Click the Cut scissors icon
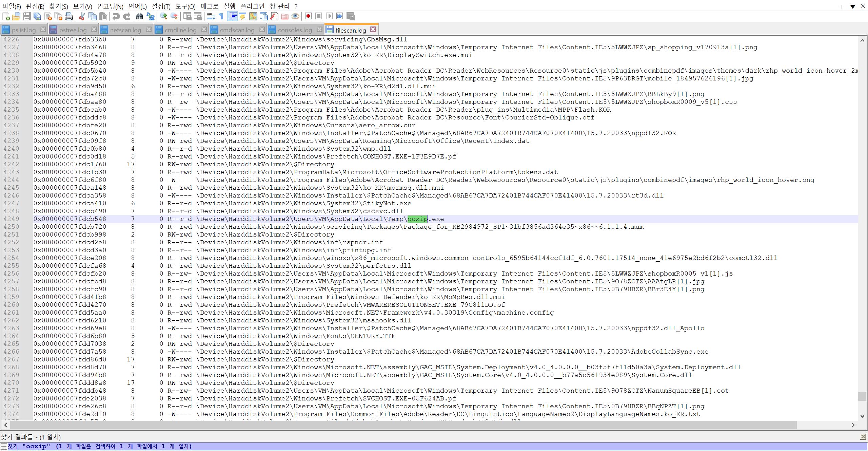This screenshot has height=451, width=868. point(82,16)
